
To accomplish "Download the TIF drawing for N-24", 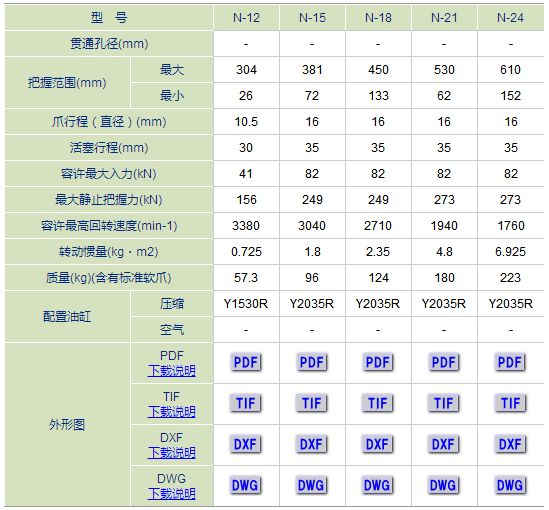I will click(x=510, y=403).
